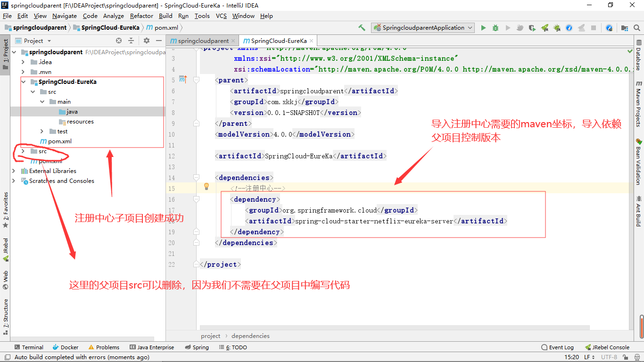Viewport: 644px width, 362px height.
Task: Switch to springcloudparent editor tab
Action: [x=203, y=41]
